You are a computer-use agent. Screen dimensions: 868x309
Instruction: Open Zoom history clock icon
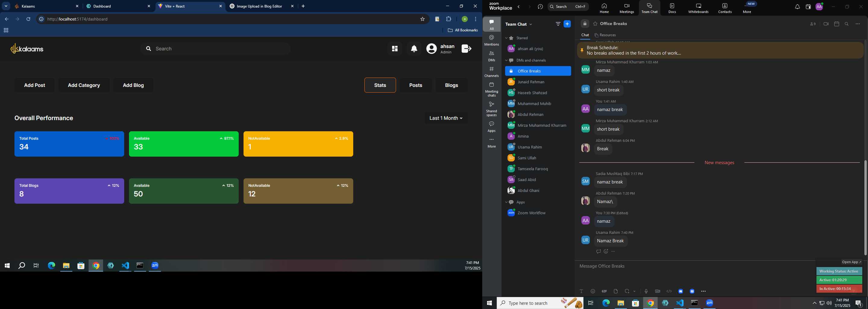(x=540, y=7)
